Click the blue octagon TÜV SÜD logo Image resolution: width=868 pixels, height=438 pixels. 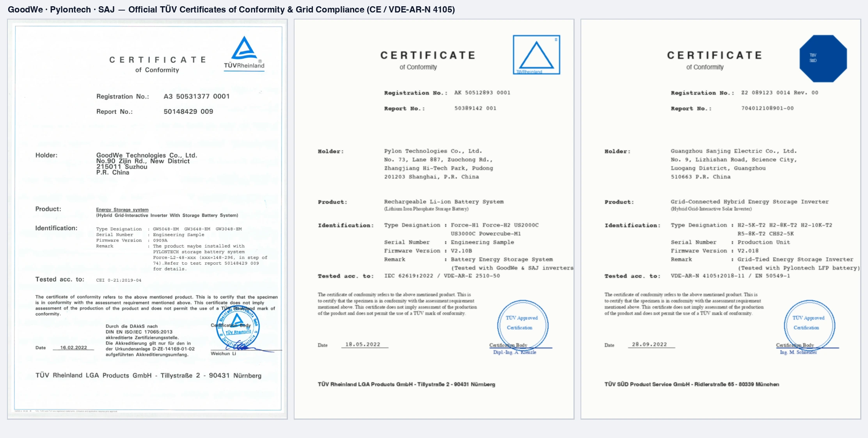tap(823, 58)
